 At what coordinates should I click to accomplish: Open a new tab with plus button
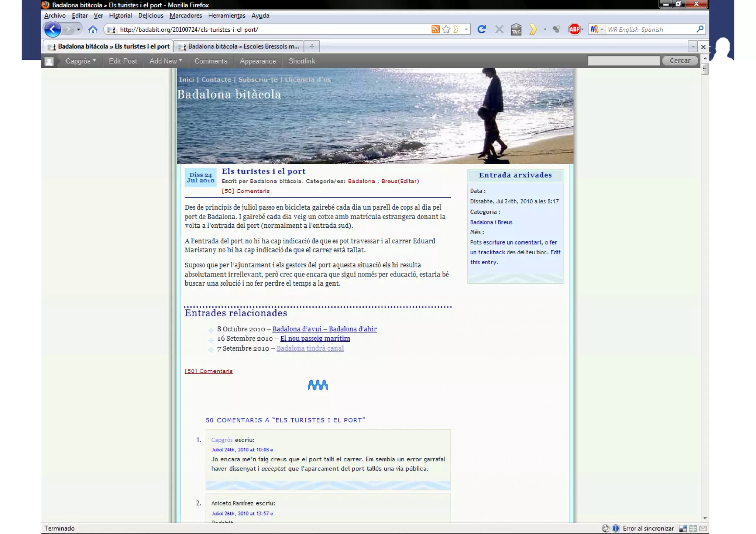pos(312,46)
